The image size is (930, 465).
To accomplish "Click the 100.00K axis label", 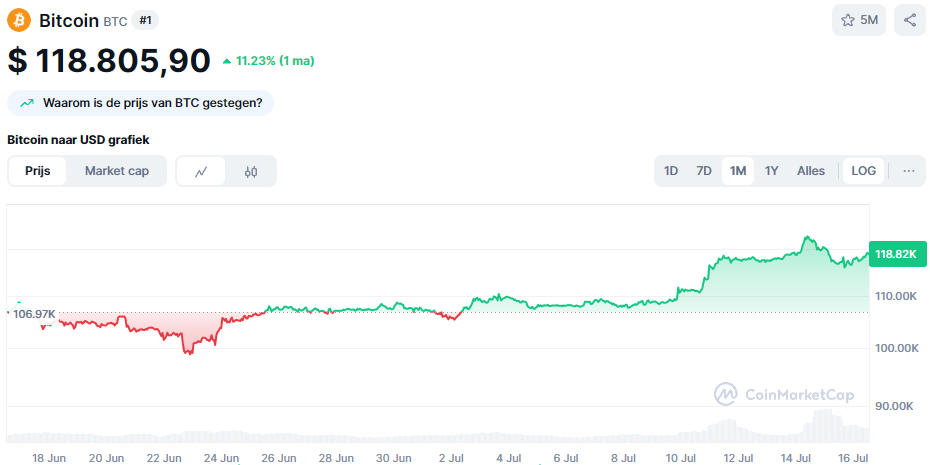I will (896, 348).
